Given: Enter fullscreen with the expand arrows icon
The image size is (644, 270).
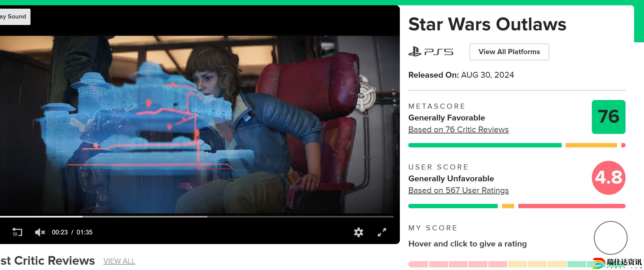Looking at the screenshot, I should coord(382,232).
